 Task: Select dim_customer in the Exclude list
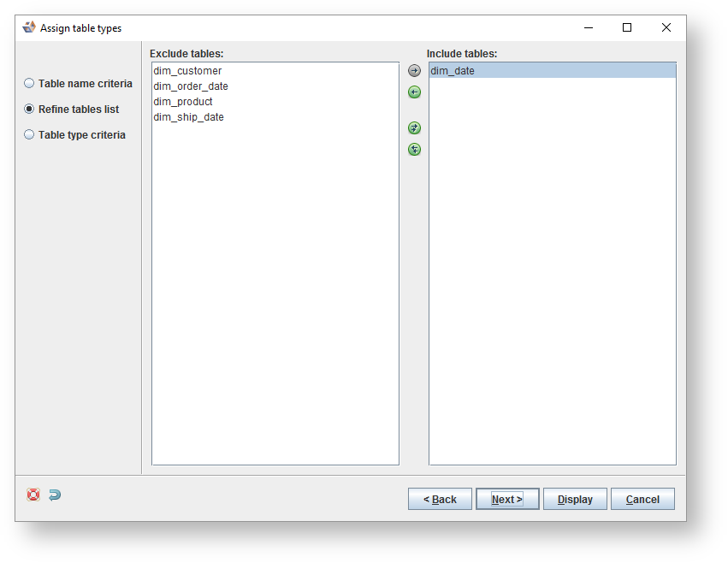(186, 70)
